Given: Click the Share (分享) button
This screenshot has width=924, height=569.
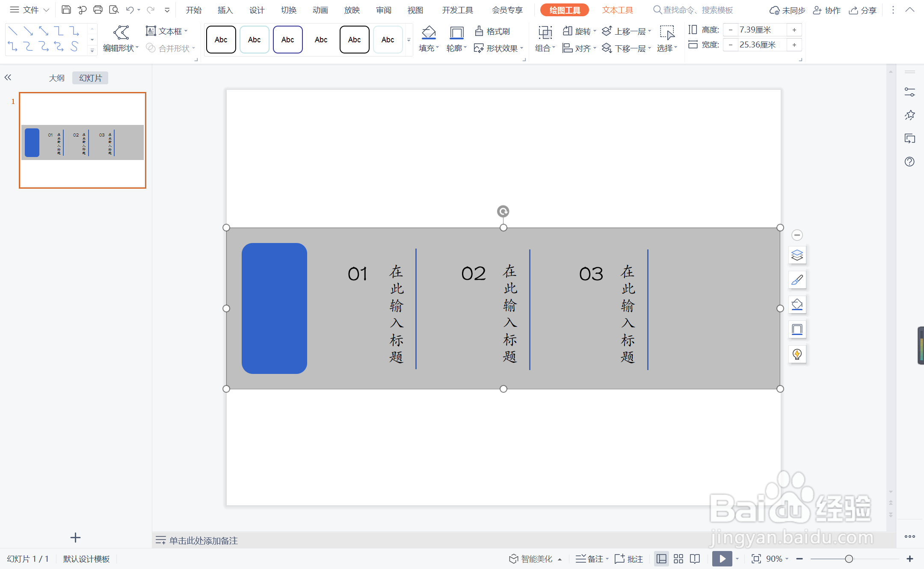Looking at the screenshot, I should click(863, 10).
